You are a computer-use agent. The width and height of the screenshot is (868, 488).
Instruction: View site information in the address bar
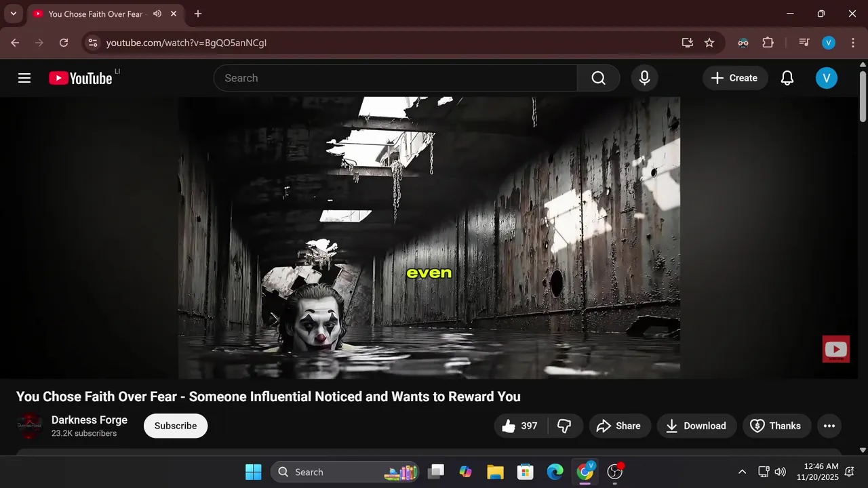pos(94,43)
